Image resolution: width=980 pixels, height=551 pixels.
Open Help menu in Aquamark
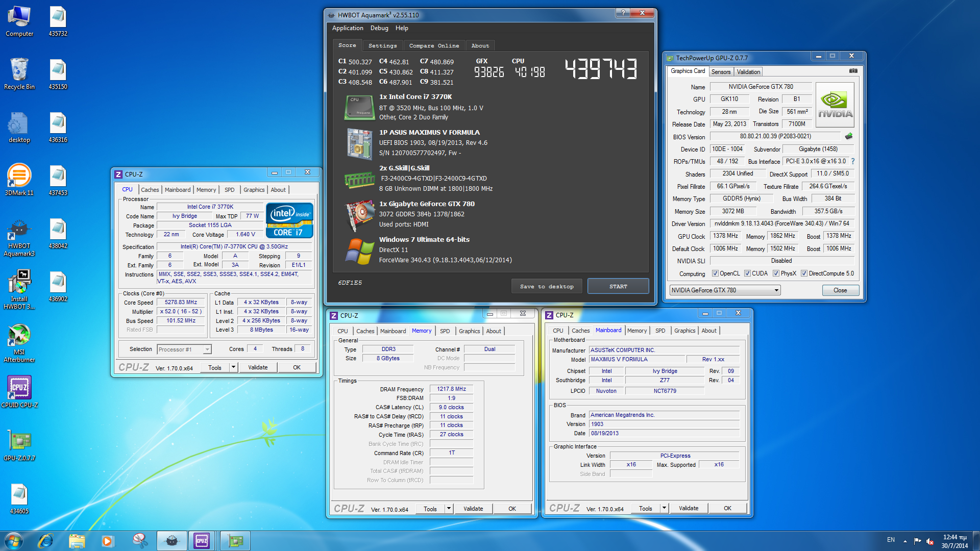click(402, 28)
